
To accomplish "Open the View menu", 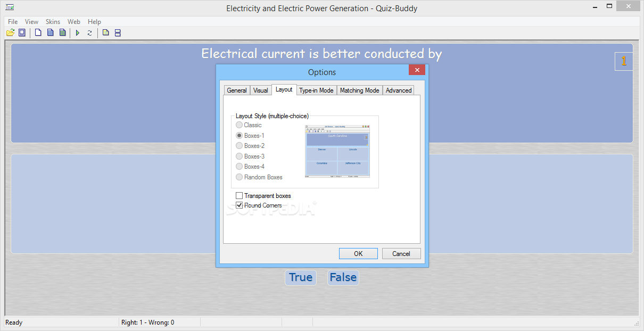I will coord(32,22).
